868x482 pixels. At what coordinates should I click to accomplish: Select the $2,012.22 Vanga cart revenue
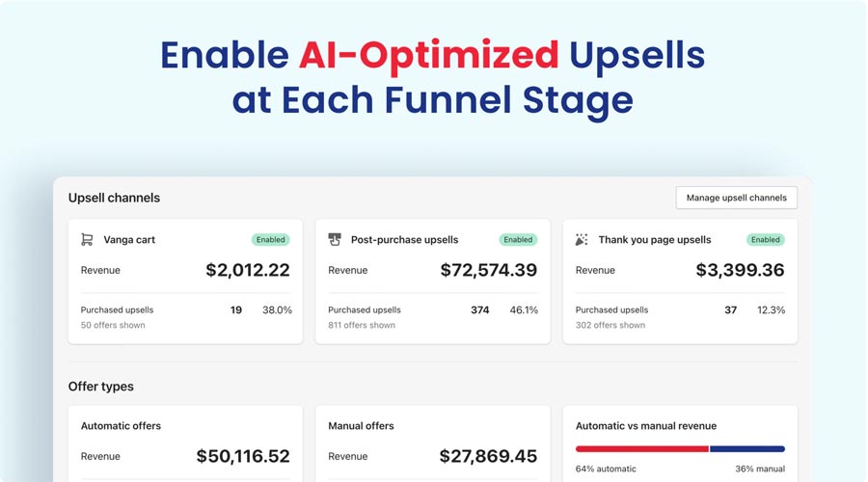(247, 271)
